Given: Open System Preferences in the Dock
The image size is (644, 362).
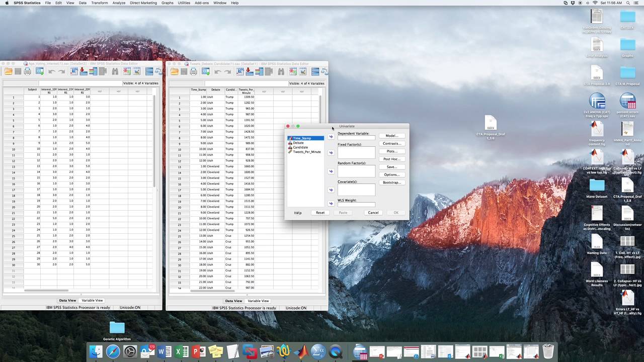Looking at the screenshot, I should click(130, 351).
